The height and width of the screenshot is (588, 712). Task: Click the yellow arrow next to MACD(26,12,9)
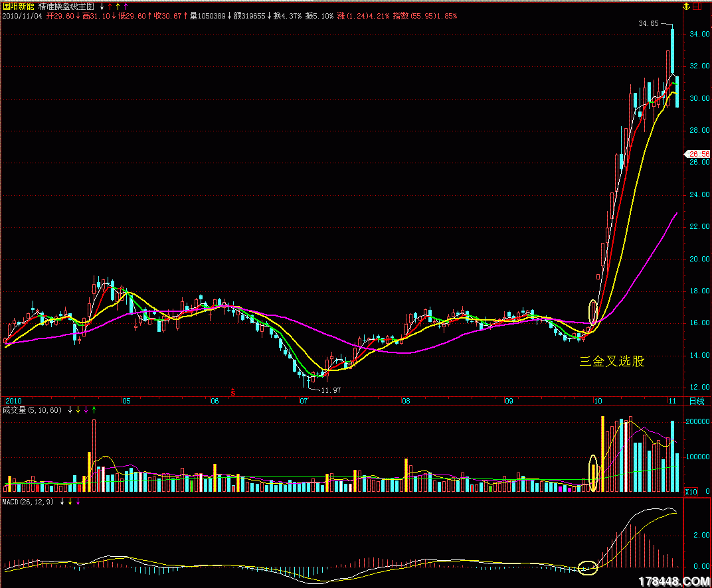click(70, 502)
